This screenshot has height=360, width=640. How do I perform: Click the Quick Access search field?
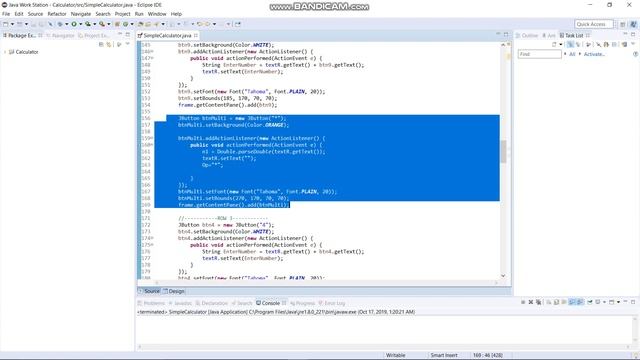(x=593, y=24)
